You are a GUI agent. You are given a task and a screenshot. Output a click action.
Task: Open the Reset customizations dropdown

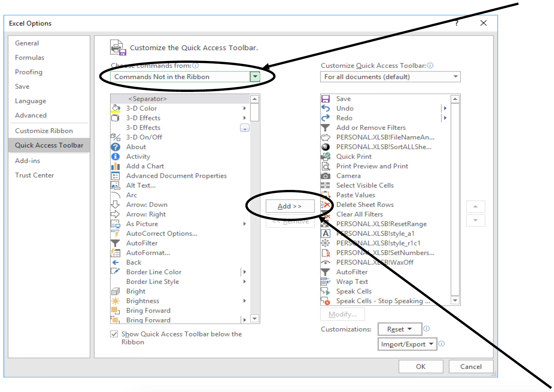(x=400, y=329)
